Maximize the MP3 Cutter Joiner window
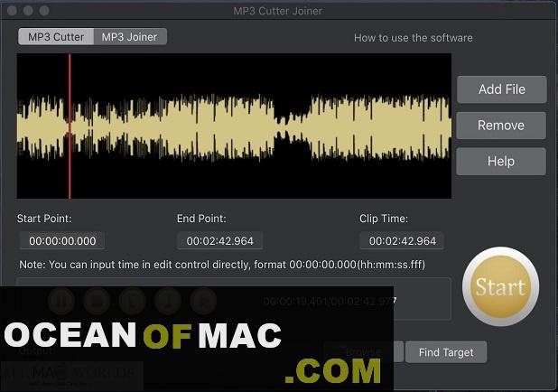 (44, 11)
